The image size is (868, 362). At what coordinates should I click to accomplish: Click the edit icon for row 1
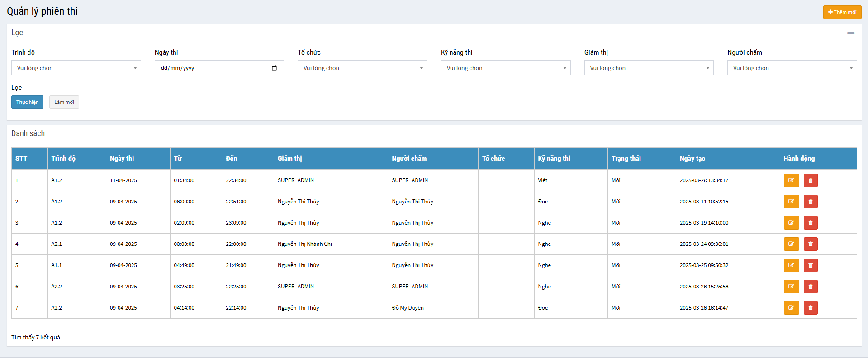click(x=791, y=180)
